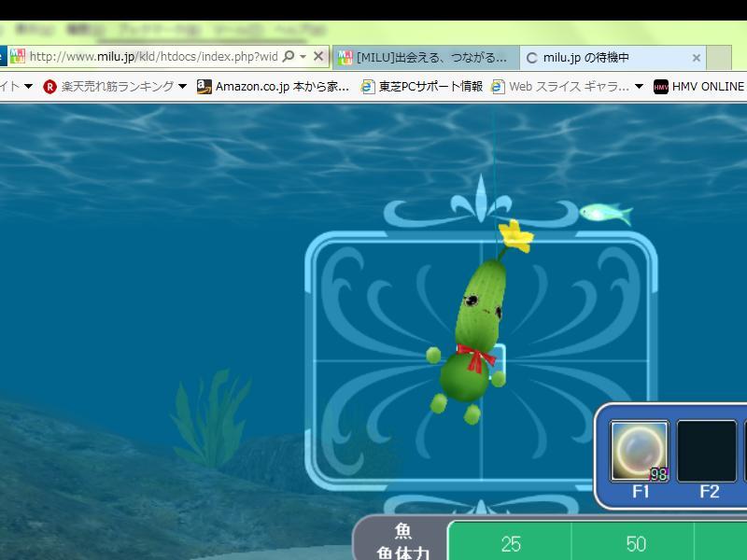Screen dimensions: 747x560
Task: Open a new tab button
Action: point(719,58)
